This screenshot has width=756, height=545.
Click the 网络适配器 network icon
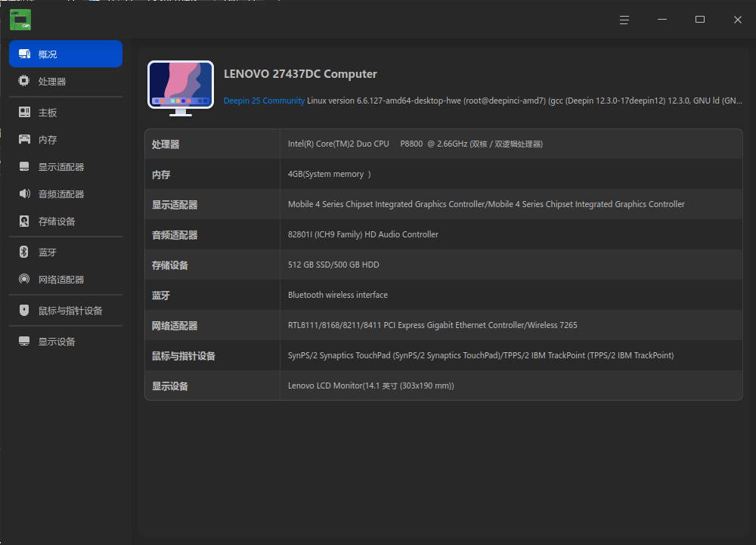coord(24,279)
